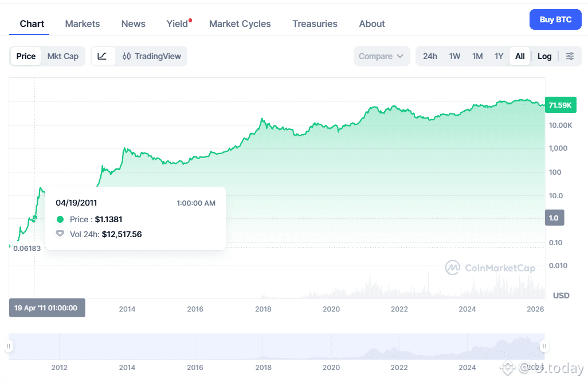Open the Yield page with red badge

coord(177,23)
